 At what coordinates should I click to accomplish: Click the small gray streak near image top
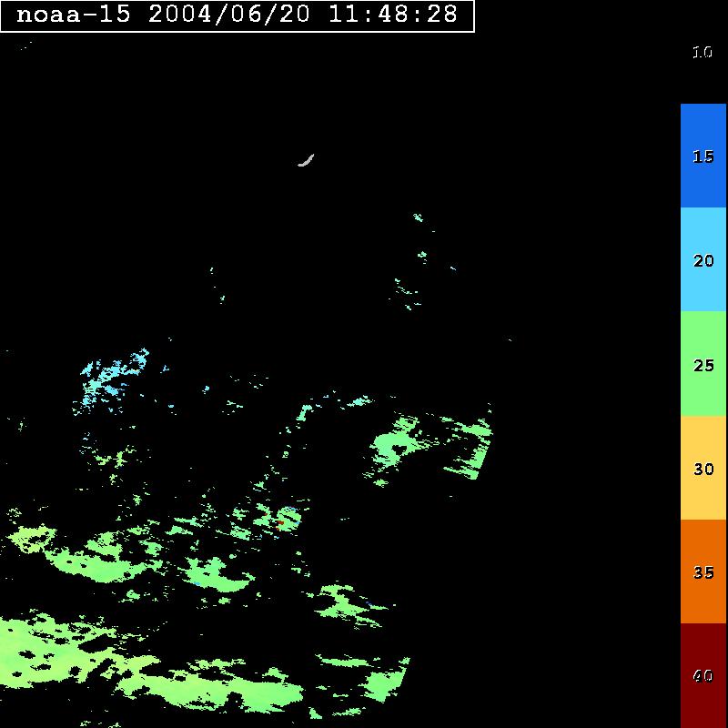point(306,161)
